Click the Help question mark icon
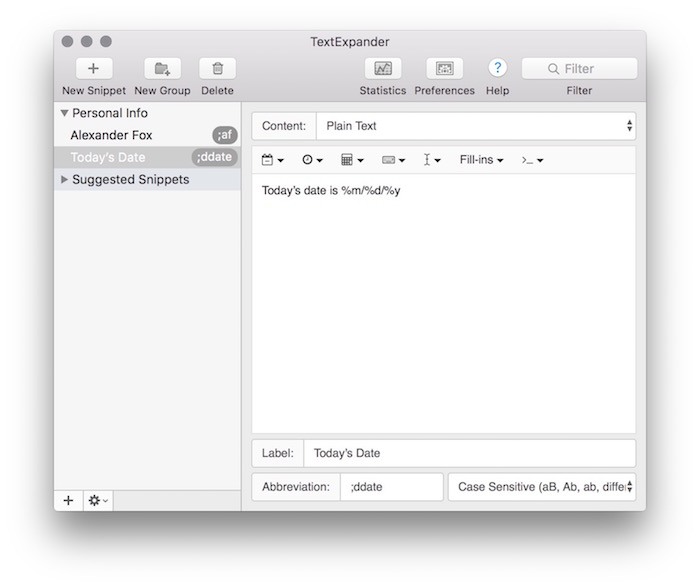The image size is (700, 588). [x=497, y=68]
